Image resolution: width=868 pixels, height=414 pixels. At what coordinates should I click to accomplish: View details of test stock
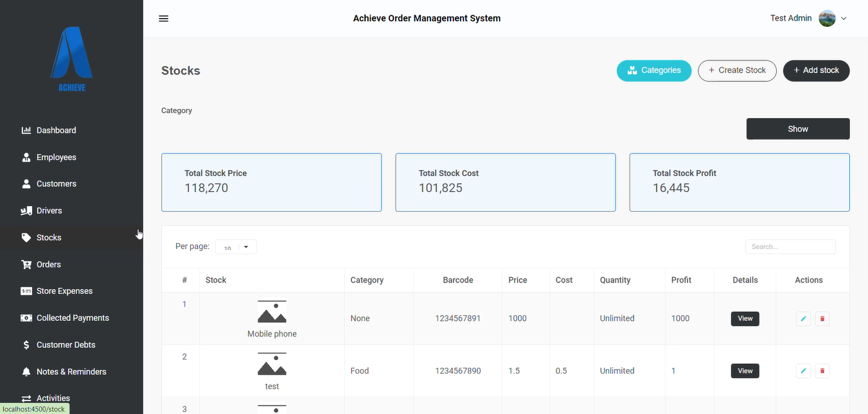(745, 371)
